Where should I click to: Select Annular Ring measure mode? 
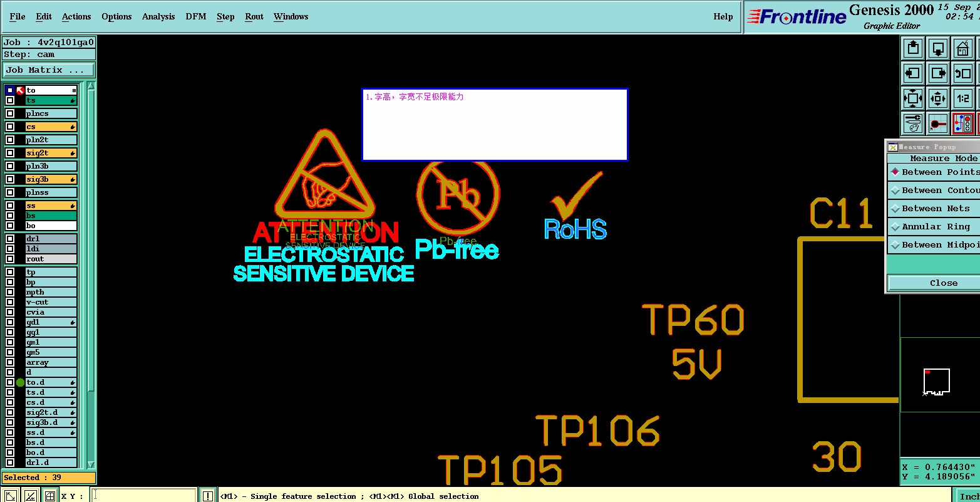click(934, 226)
